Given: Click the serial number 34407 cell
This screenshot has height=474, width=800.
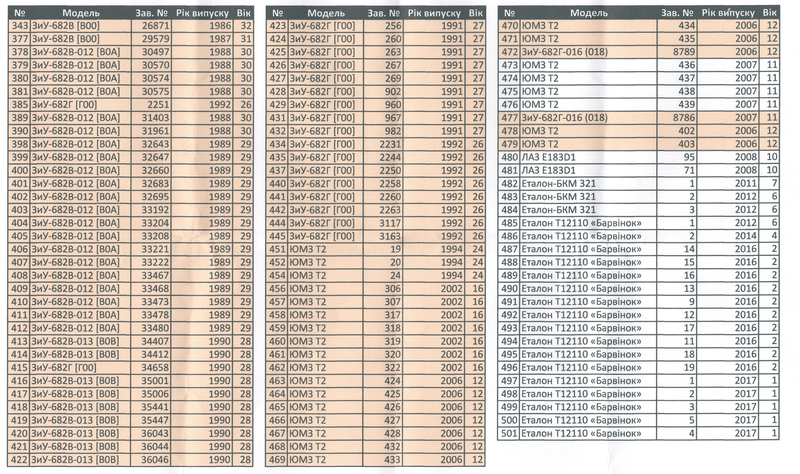Looking at the screenshot, I should [x=152, y=341].
